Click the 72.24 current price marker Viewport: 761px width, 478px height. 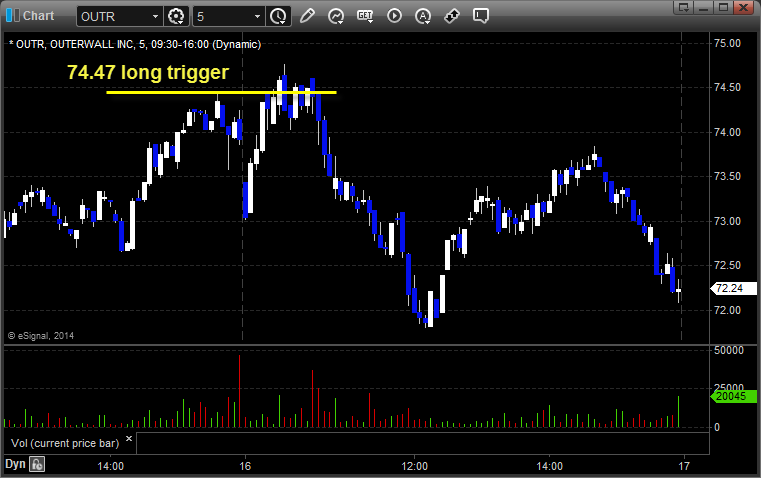(733, 288)
